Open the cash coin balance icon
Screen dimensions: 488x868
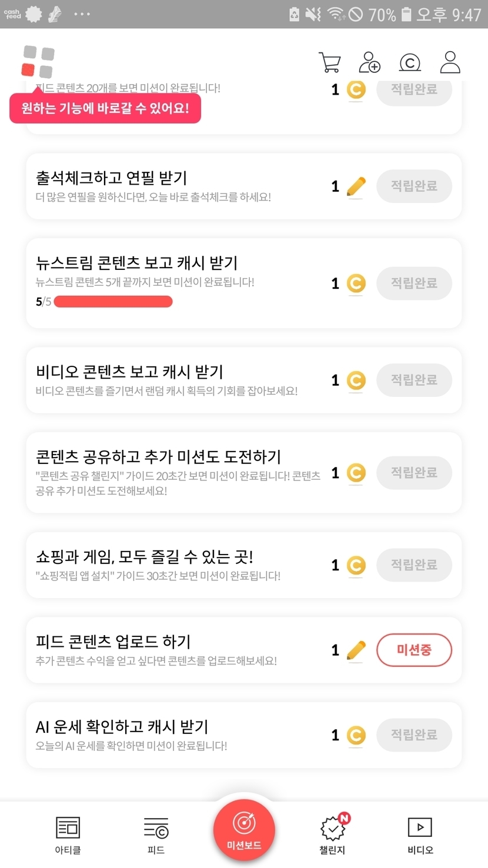click(410, 62)
